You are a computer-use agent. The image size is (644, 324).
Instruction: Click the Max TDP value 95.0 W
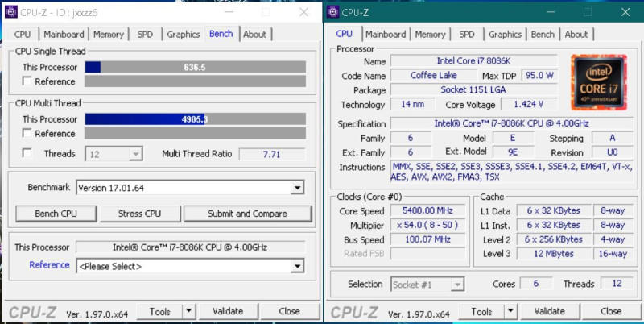(539, 76)
